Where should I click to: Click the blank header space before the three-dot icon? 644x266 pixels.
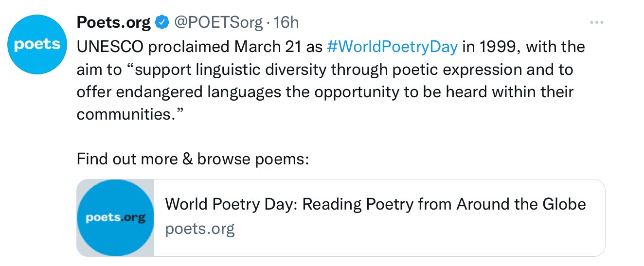[438, 22]
